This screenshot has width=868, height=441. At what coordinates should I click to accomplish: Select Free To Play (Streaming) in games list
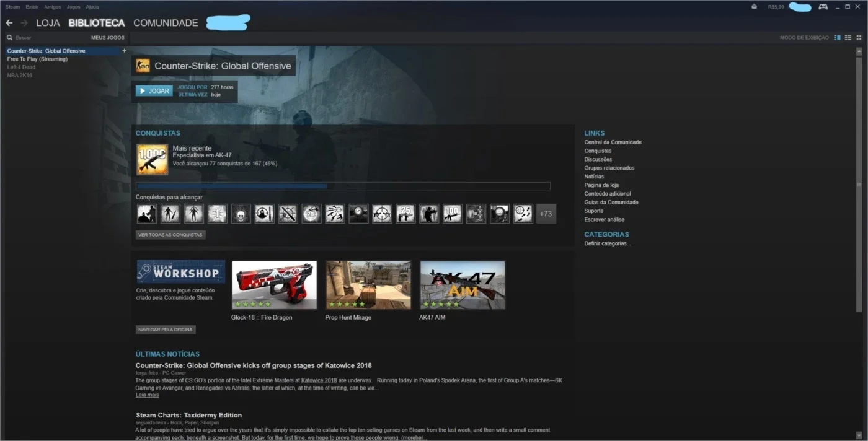coord(37,59)
